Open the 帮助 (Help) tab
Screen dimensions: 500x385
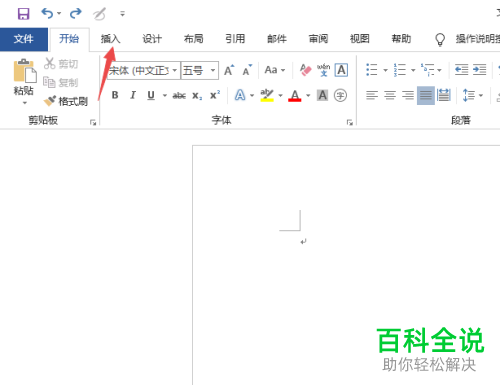pyautogui.click(x=401, y=39)
